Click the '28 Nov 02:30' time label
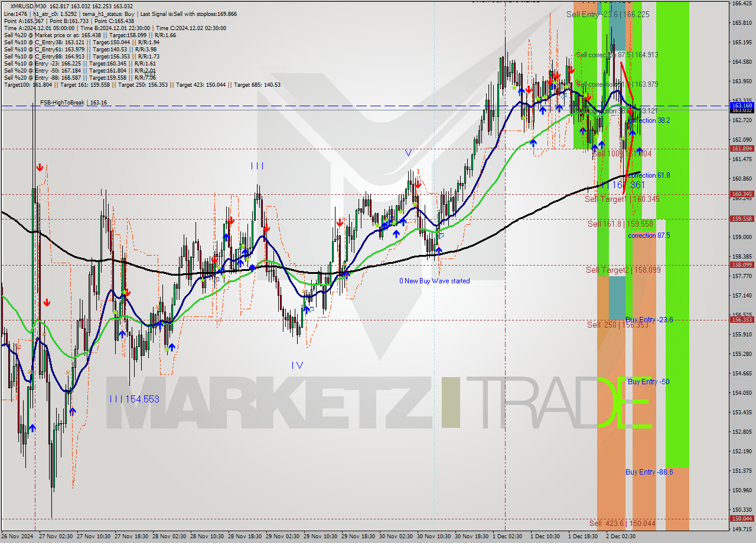Screen dimensions: 756x543 pyautogui.click(x=170, y=537)
